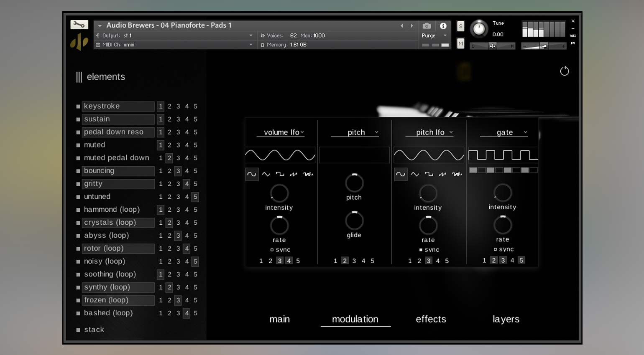
Task: Open the MIDI Ch omni dropdown
Action: pyautogui.click(x=174, y=45)
